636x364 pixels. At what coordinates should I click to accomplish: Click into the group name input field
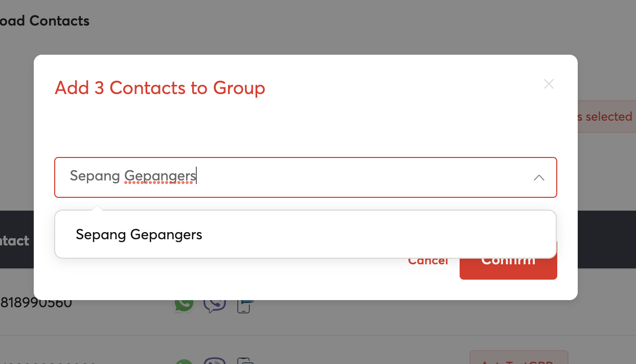(x=297, y=177)
